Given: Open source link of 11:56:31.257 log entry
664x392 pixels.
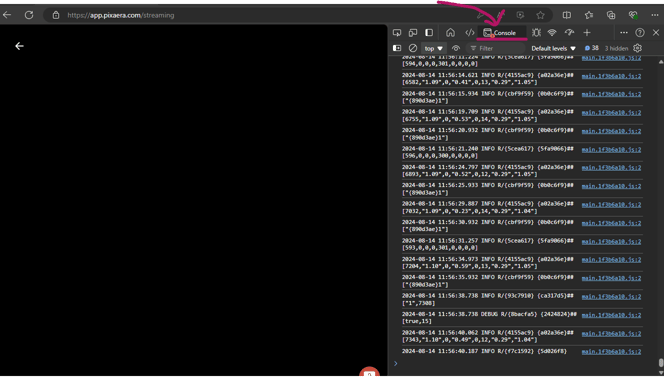Looking at the screenshot, I should 611,241.
